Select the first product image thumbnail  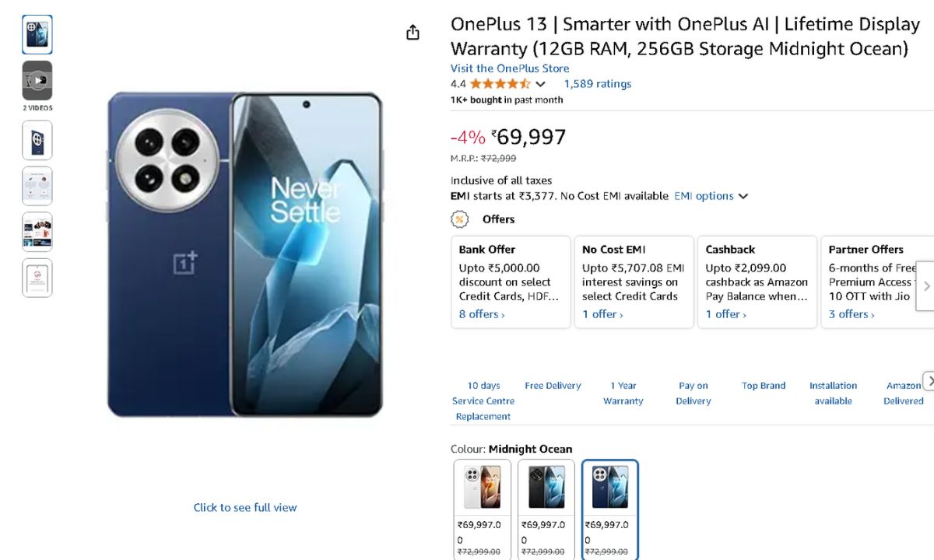click(x=37, y=34)
